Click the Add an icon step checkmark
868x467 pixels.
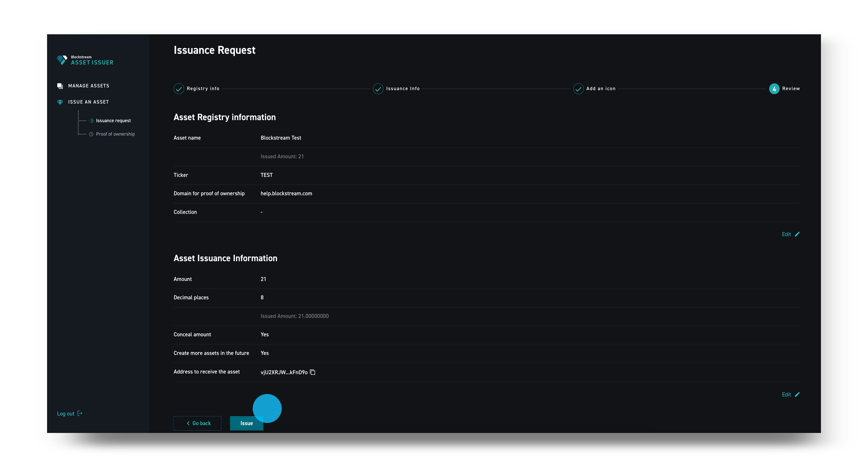point(578,88)
